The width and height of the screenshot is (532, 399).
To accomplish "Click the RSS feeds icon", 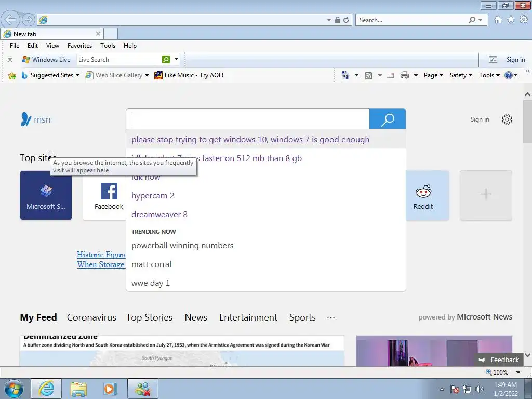I will (x=368, y=76).
